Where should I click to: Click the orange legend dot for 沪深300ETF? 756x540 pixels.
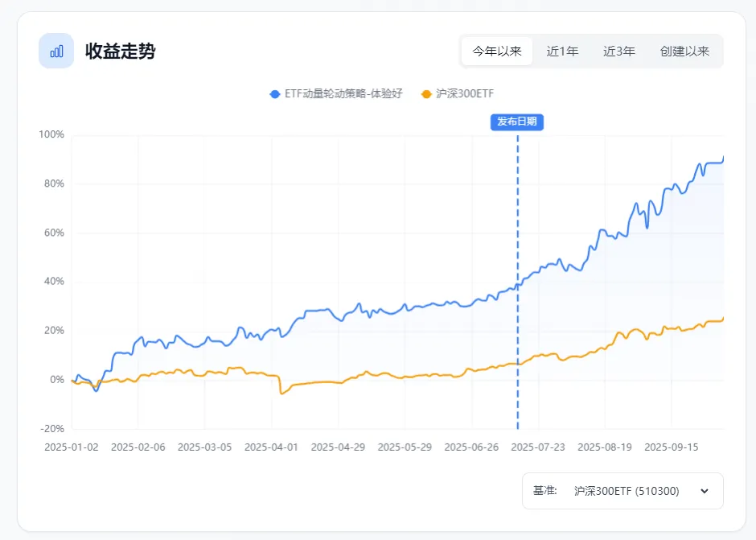coord(426,94)
